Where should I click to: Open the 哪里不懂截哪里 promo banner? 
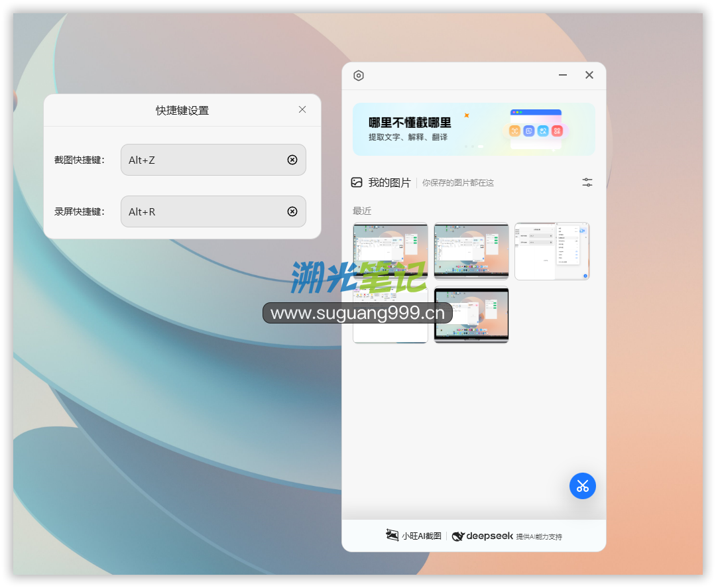pos(473,129)
